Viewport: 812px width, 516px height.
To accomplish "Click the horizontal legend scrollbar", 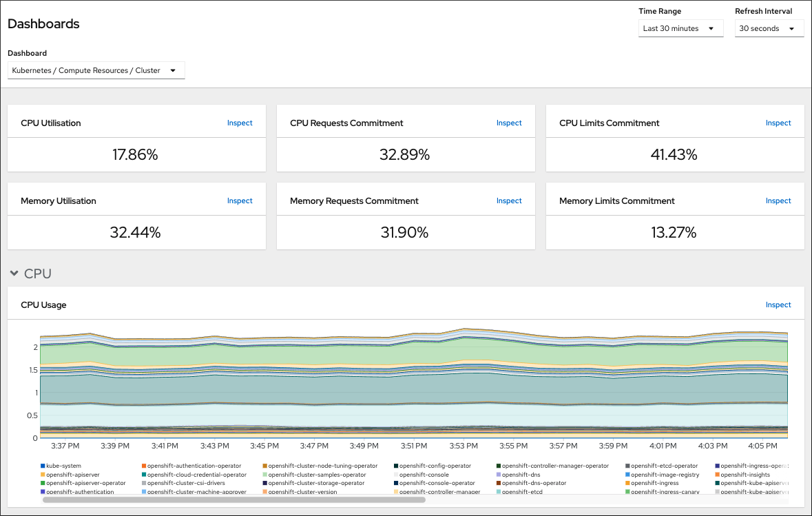I will pos(234,500).
